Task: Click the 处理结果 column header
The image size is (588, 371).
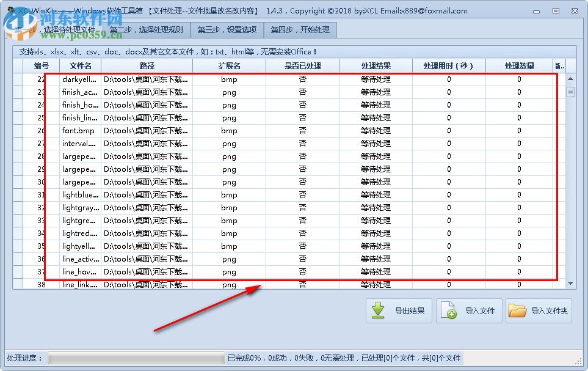Action: 375,65
